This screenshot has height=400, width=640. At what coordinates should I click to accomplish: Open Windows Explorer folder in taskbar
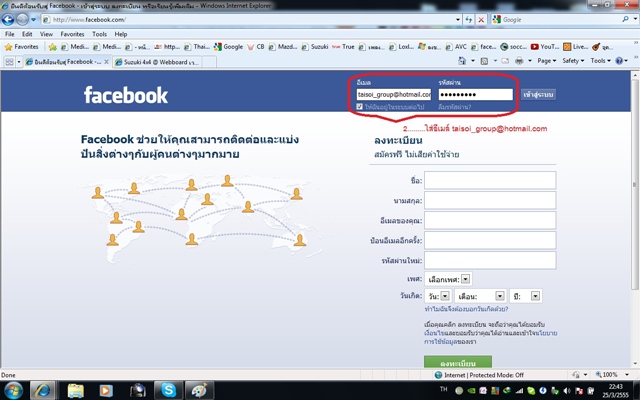[x=76, y=389]
